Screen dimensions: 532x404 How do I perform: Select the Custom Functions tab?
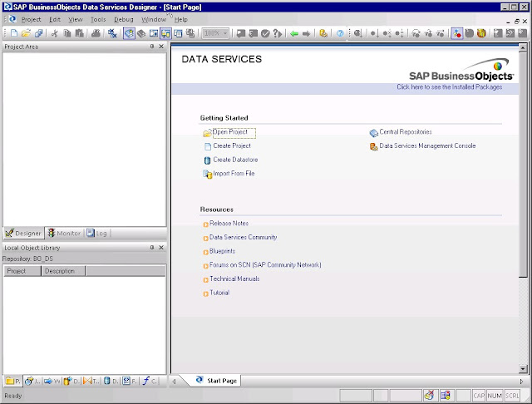[150, 382]
